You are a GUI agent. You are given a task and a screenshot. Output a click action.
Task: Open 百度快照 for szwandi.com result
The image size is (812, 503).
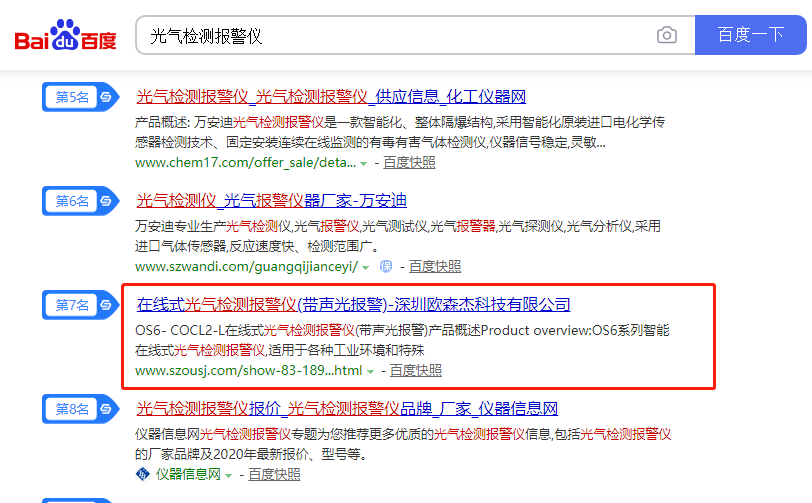[435, 267]
